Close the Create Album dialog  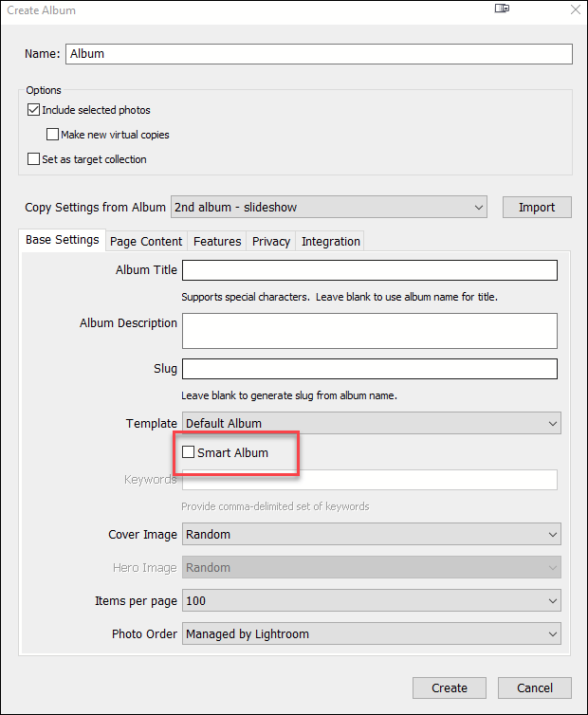[576, 9]
